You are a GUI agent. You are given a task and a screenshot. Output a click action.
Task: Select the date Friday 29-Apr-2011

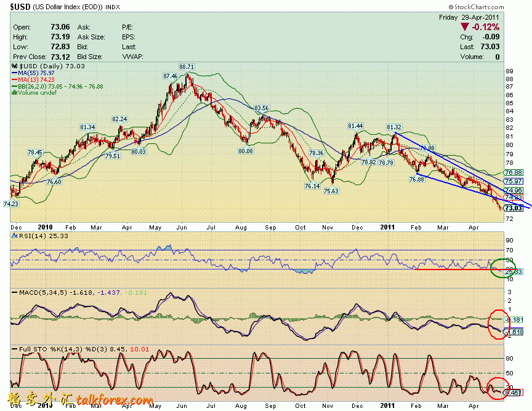pyautogui.click(x=469, y=17)
